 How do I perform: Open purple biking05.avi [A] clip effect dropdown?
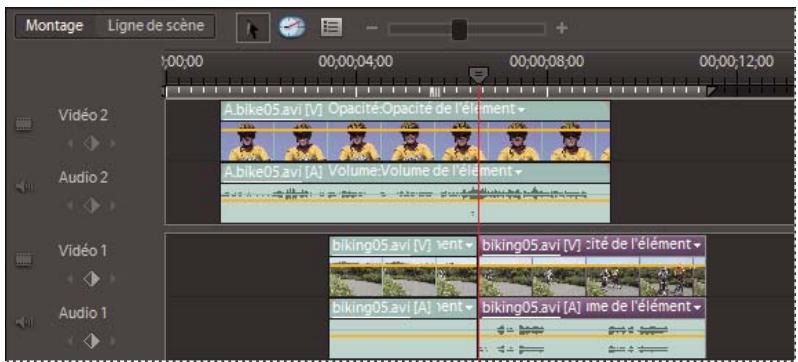tap(697, 309)
